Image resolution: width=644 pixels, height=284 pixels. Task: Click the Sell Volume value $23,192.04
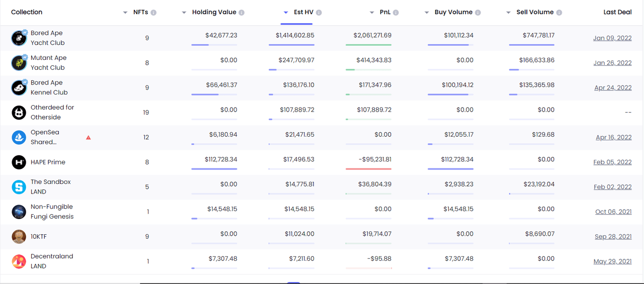click(x=539, y=184)
